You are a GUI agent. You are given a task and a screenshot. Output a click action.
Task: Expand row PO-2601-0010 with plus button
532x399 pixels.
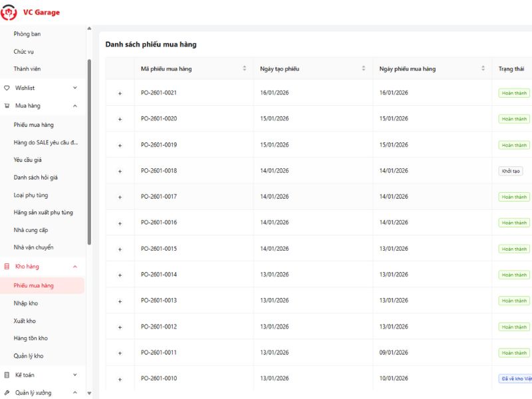pos(120,379)
